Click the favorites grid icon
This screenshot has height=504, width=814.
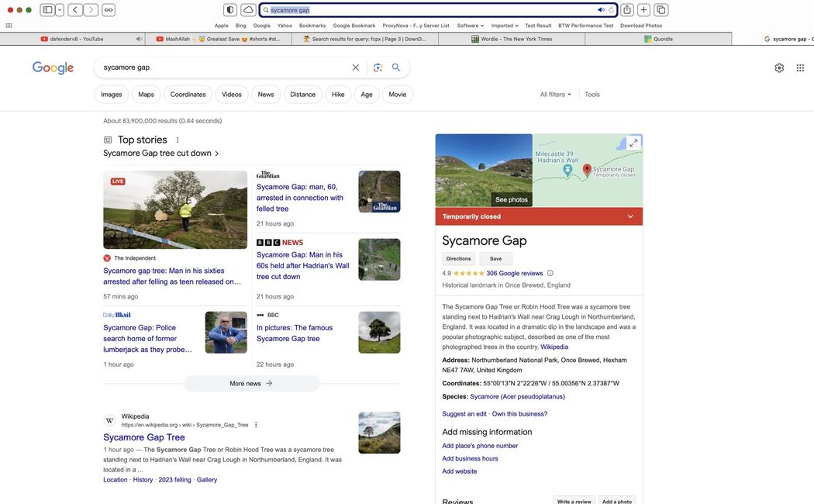[x=9, y=26]
